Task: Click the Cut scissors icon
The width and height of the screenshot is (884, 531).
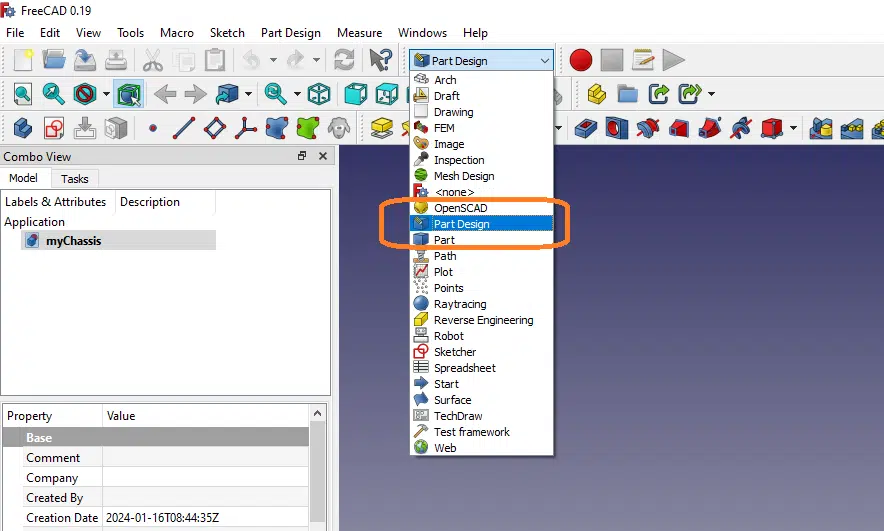Action: [152, 60]
